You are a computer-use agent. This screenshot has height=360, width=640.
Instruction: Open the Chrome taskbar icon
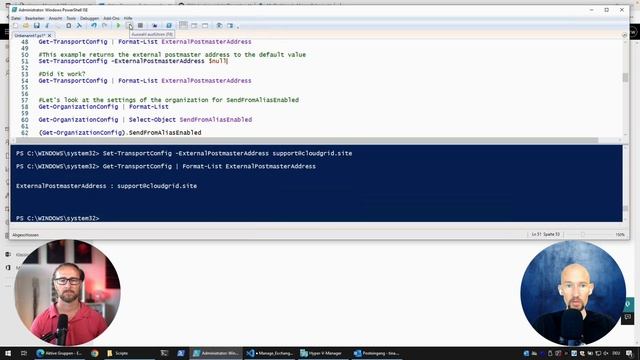tap(95, 353)
